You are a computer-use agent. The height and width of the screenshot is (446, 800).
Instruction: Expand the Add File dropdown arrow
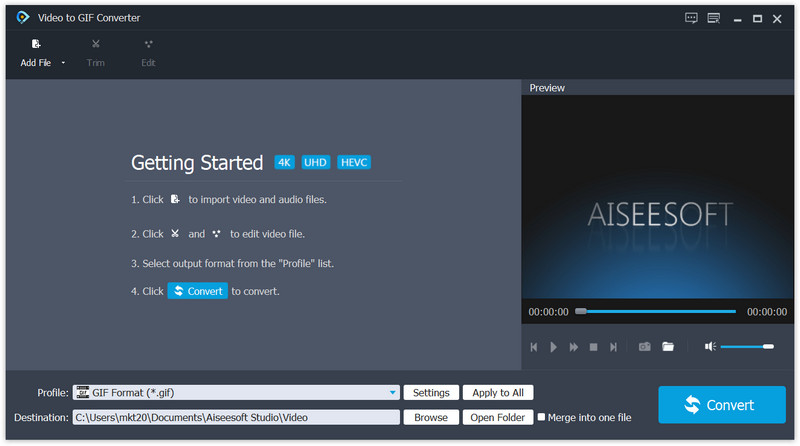pos(63,63)
